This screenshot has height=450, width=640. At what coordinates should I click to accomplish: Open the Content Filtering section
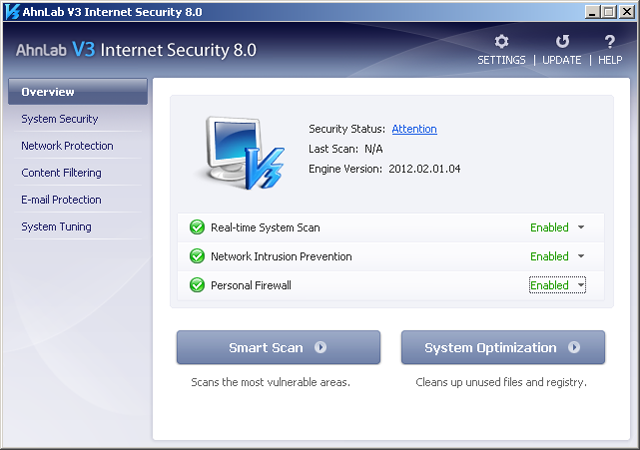[61, 173]
